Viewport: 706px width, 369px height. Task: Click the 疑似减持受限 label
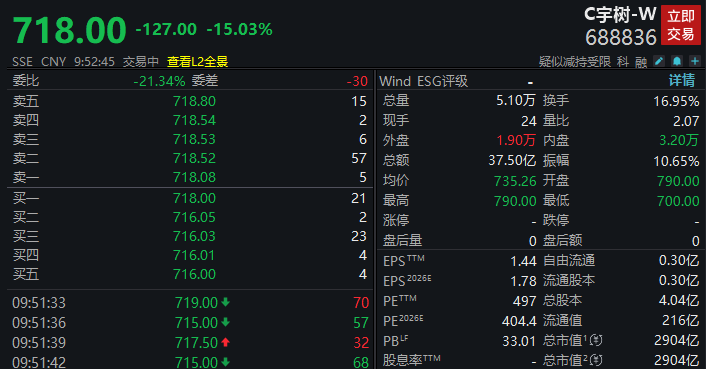click(x=575, y=62)
